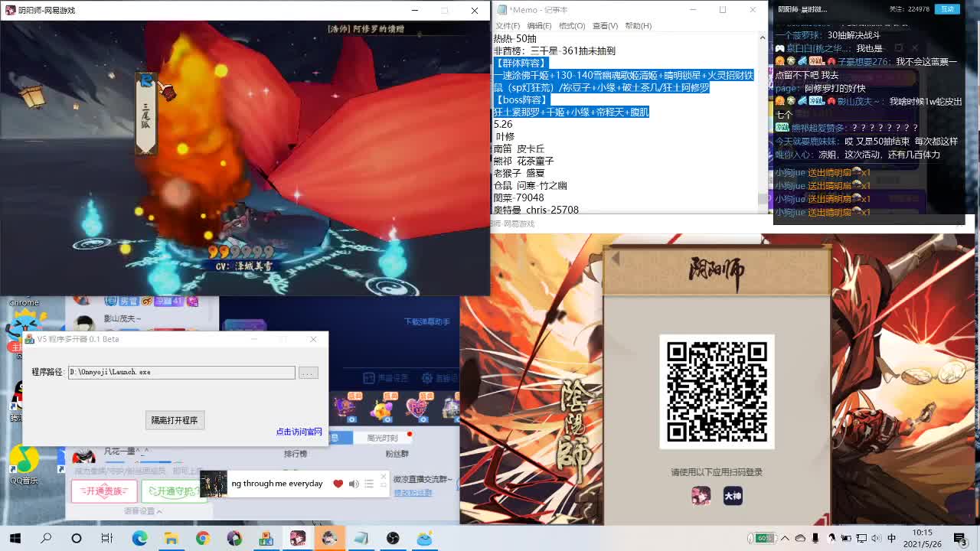Open Google Chrome from taskbar
980x551 pixels.
click(202, 538)
